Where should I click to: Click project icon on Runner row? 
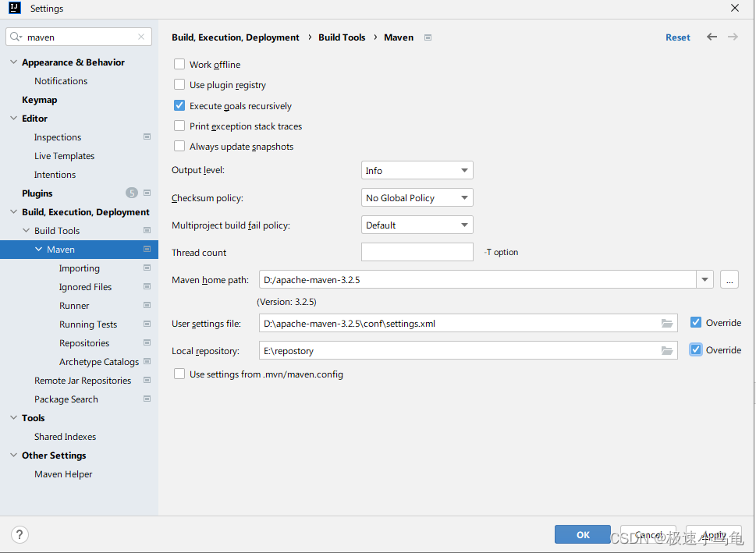pyautogui.click(x=147, y=305)
